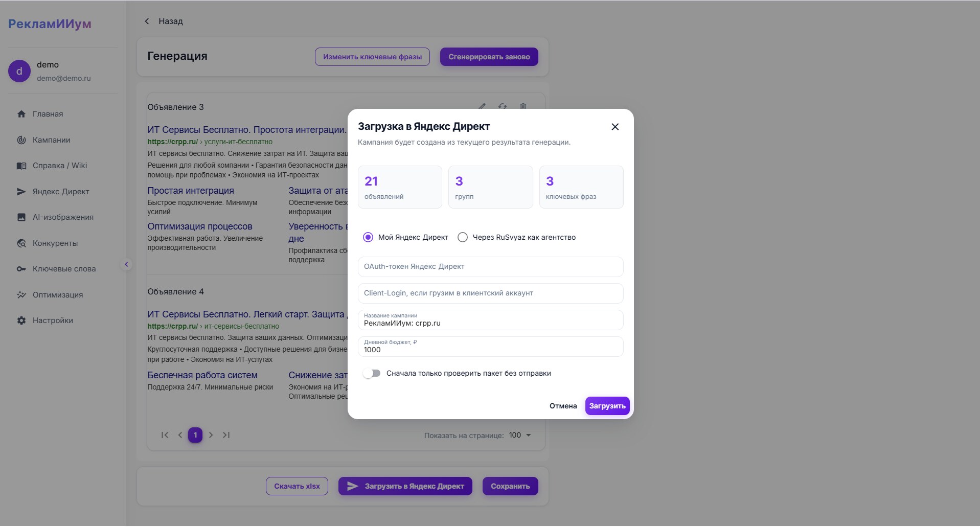Click Скачать xlsx
Screen dimensions: 980x527
[297, 486]
